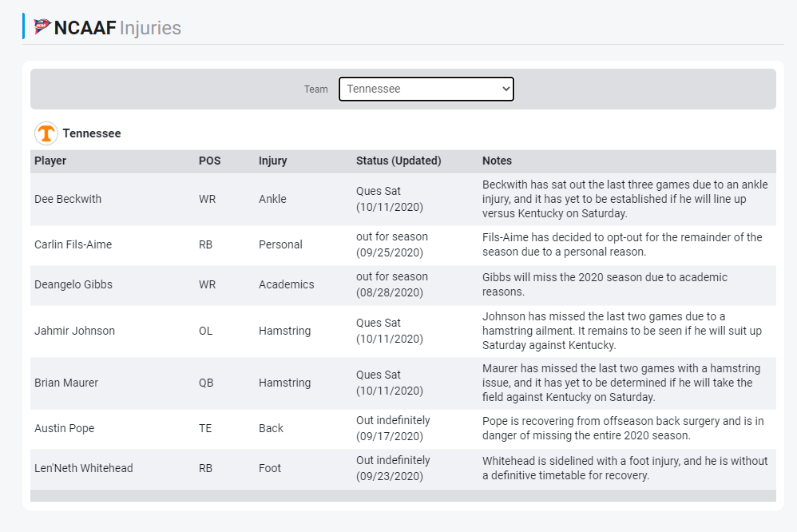The image size is (797, 532).
Task: Select player name Dee Beckwith
Action: tap(68, 199)
